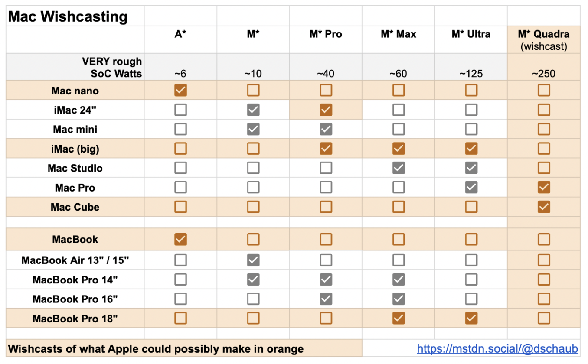This screenshot has width=588, height=364.
Task: Uncheck MacBook Pro 14" M* Max checkbox
Action: pyautogui.click(x=399, y=279)
